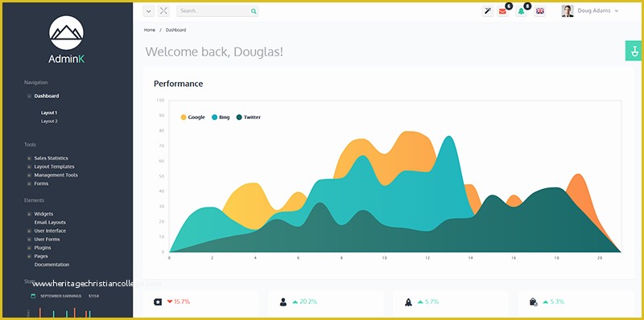
Task: Open the Sales Statistics label
Action: coord(52,158)
